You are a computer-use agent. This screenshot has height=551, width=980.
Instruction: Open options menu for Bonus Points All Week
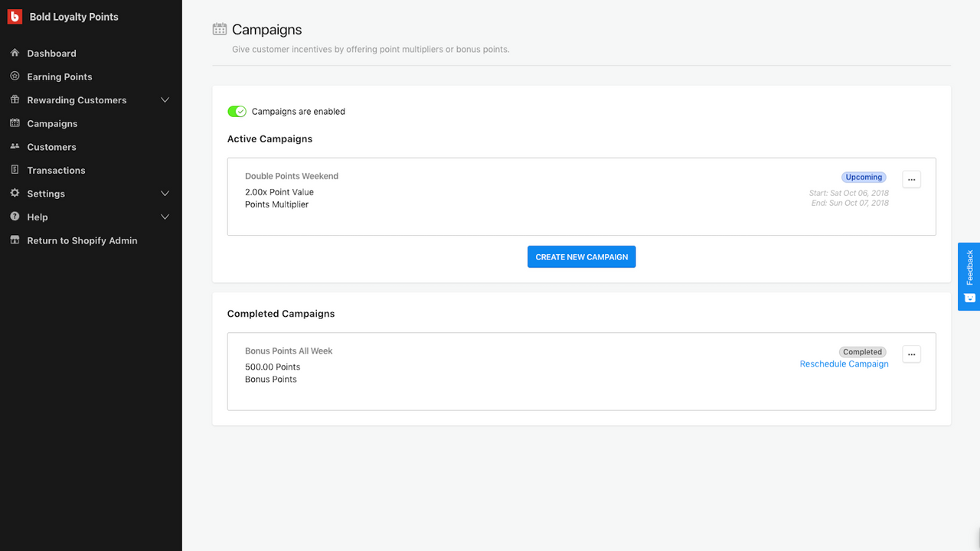911,354
